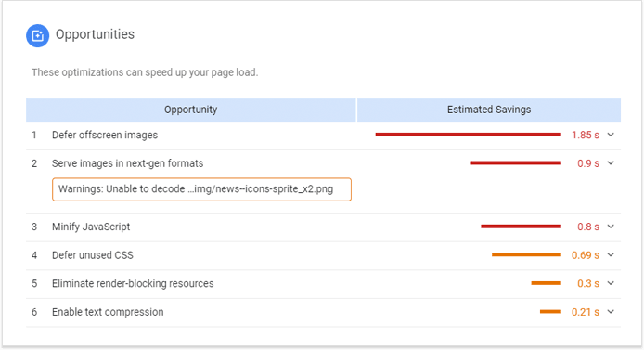Expand the Defer offscreen images row chevron
Viewport: 644px width, 350px height.
tap(611, 135)
